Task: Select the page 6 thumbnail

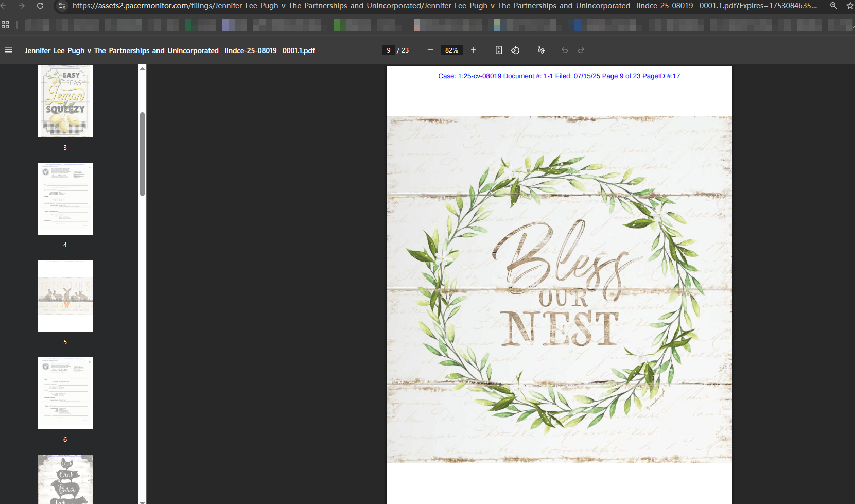Action: pos(65,393)
